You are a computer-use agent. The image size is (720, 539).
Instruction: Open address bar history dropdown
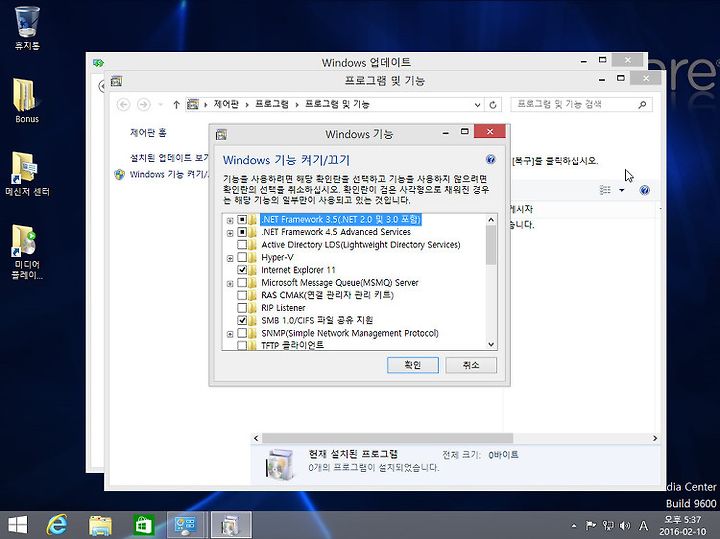[x=478, y=105]
